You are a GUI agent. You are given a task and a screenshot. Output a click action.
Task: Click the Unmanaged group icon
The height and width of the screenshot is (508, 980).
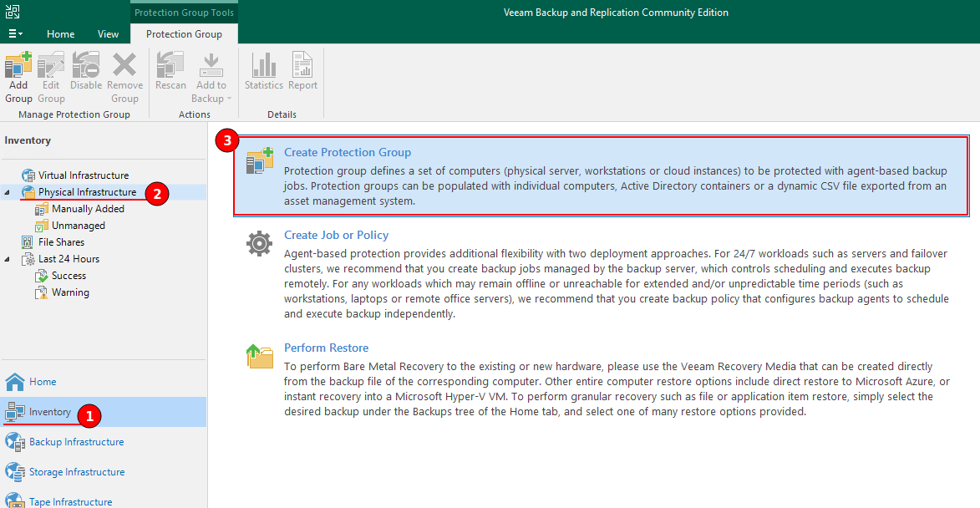coord(42,226)
